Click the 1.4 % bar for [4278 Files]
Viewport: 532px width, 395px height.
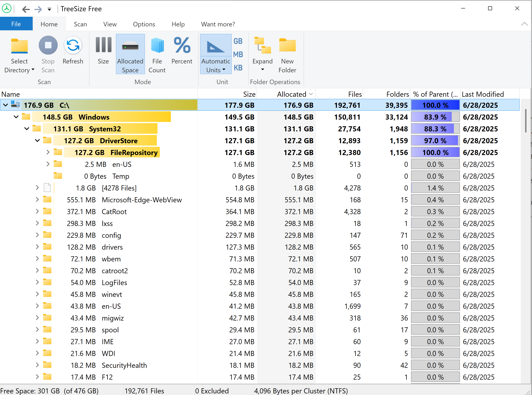(435, 188)
